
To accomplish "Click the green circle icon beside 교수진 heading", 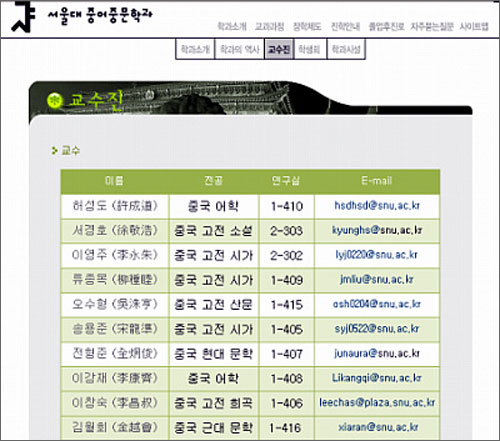I will [55, 100].
